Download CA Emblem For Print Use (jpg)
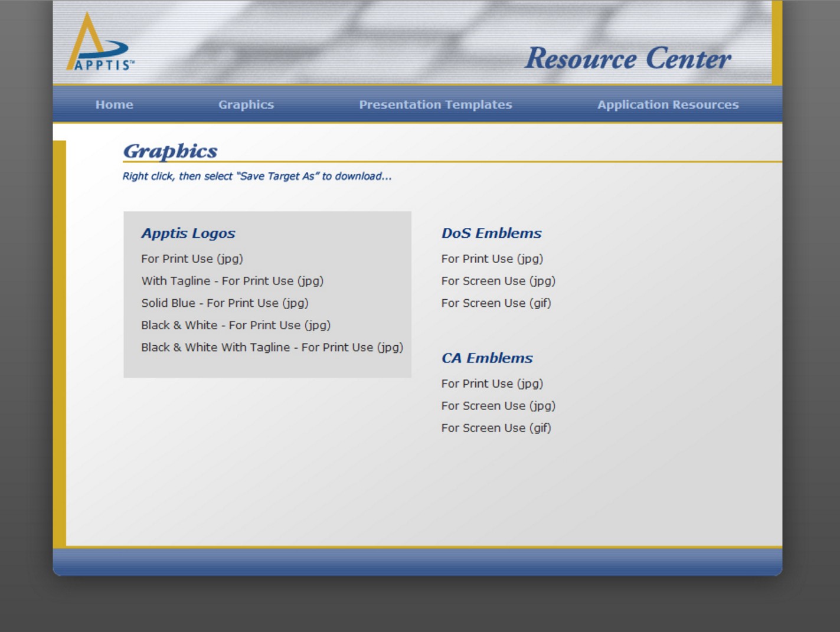 coord(492,384)
